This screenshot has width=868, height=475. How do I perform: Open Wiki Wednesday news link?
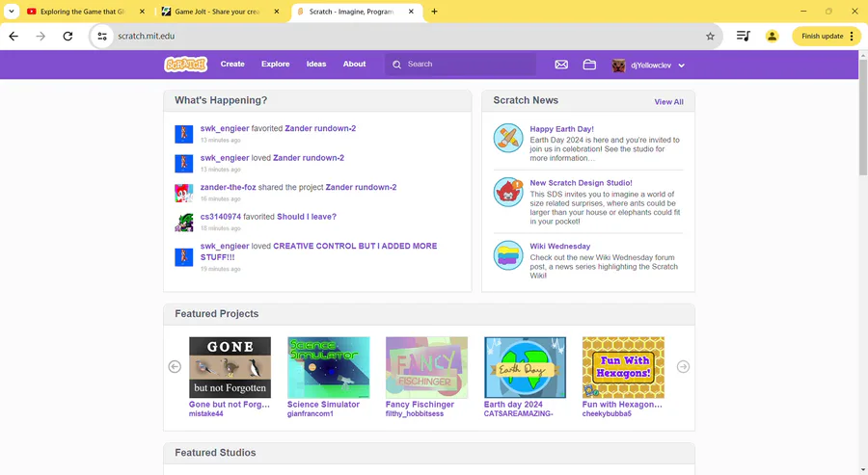[560, 247]
